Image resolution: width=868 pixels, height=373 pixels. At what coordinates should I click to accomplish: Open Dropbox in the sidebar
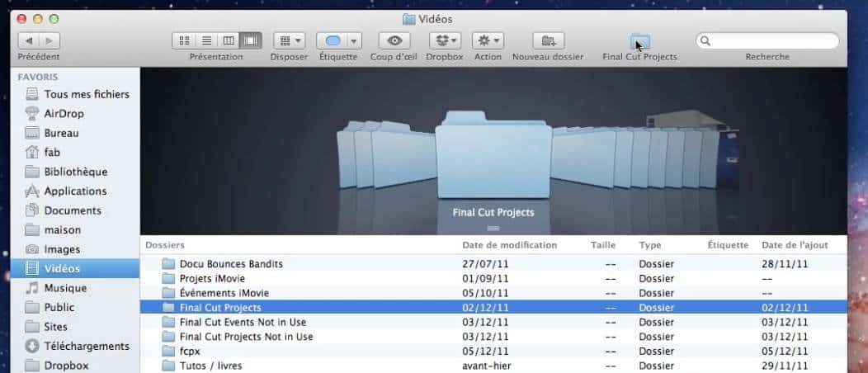pos(75,366)
